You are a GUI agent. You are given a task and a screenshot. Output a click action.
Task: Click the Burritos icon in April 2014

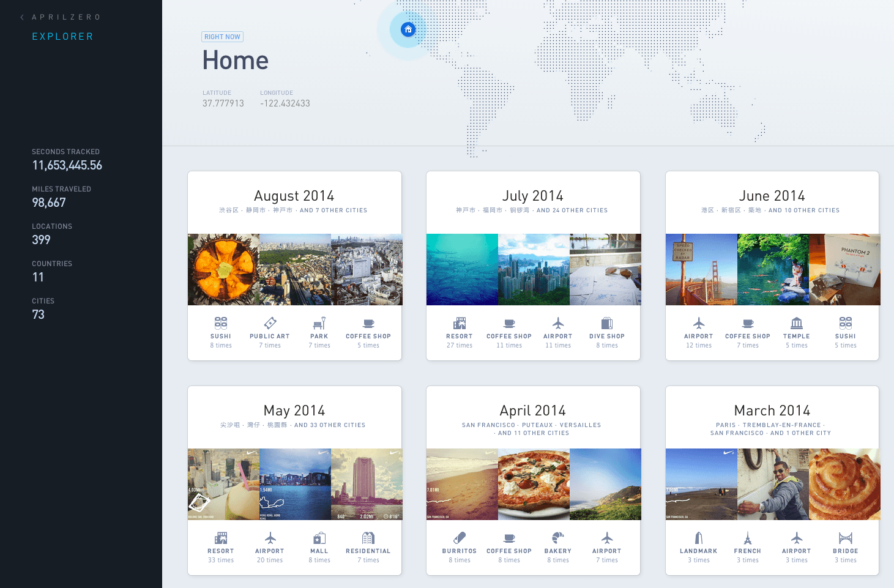pos(460,538)
